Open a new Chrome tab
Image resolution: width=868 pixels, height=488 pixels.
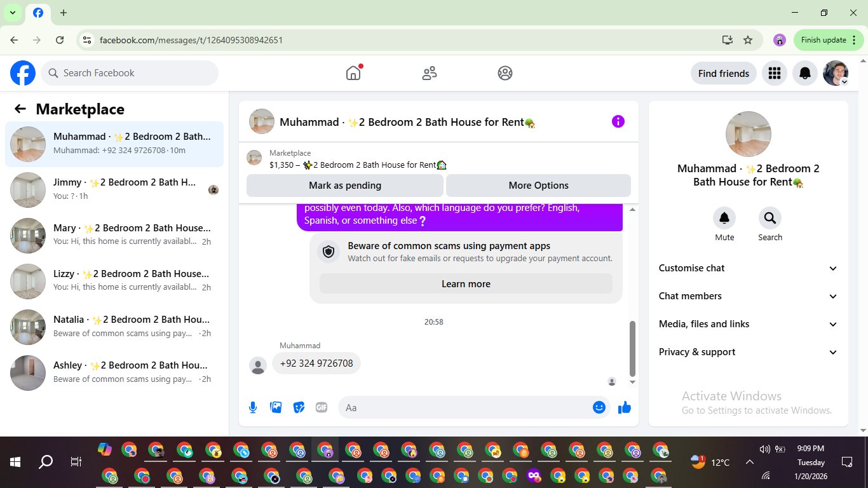tap(64, 13)
